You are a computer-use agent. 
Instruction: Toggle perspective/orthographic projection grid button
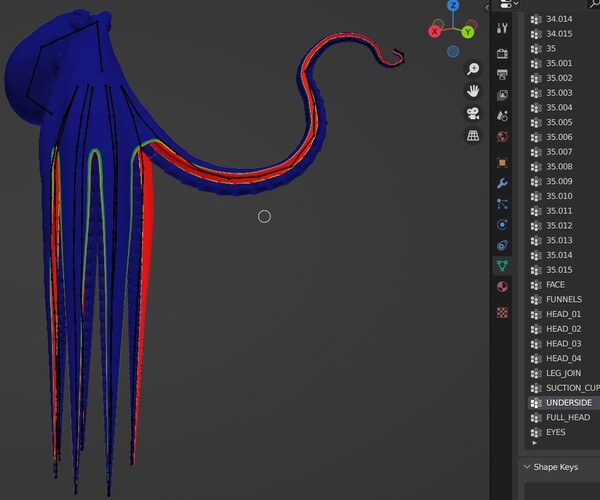coord(472,136)
